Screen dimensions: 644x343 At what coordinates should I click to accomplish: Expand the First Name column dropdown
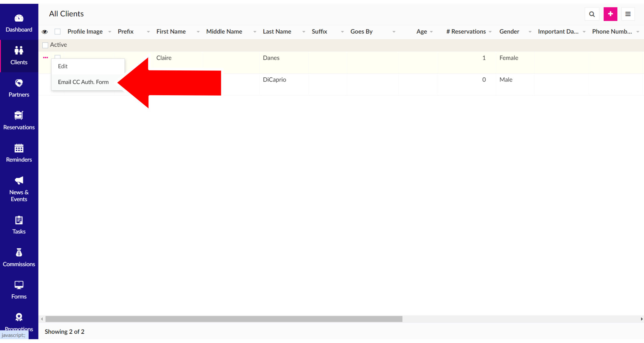[198, 32]
